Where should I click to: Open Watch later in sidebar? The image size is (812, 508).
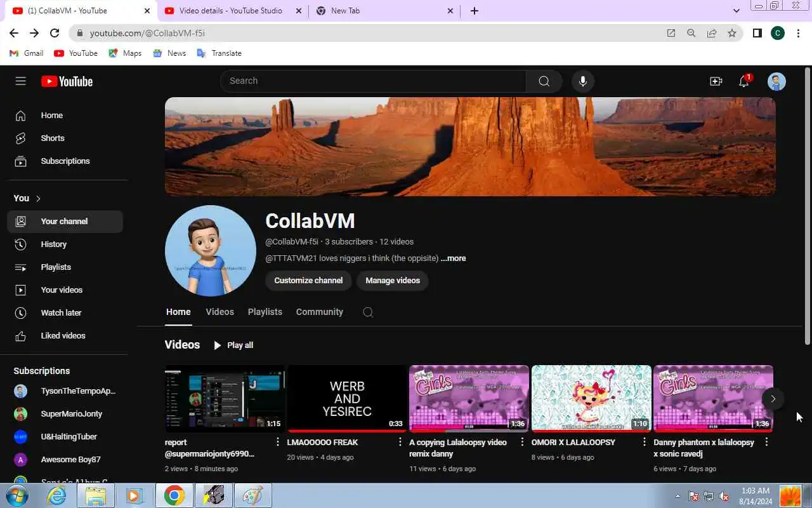65,313
